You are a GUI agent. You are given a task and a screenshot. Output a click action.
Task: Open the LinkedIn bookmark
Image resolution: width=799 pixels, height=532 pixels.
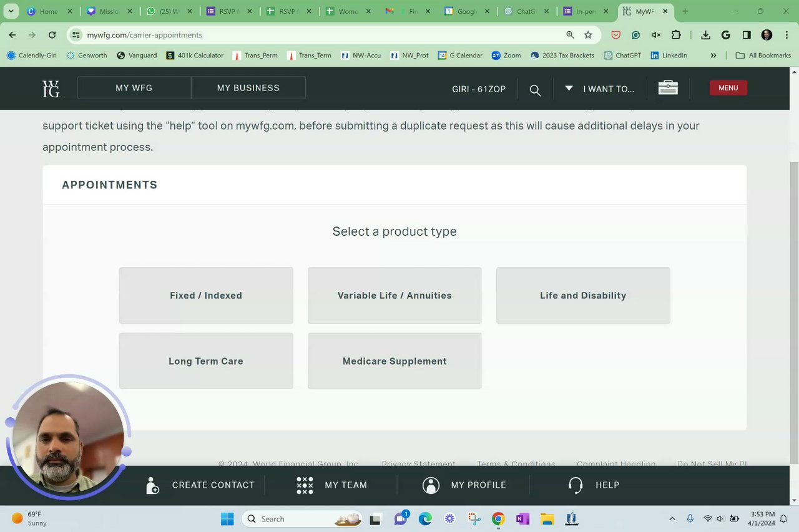coord(669,55)
